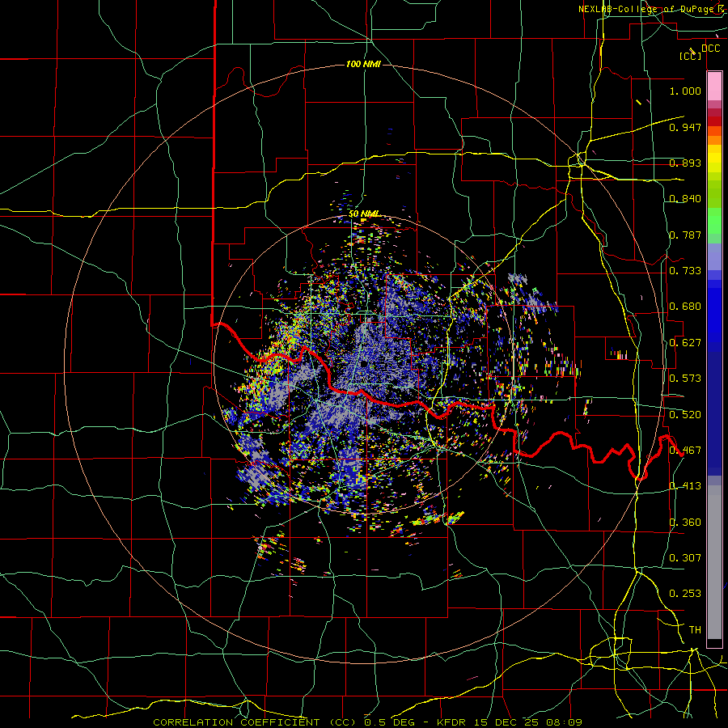
Task: Click the DCC label above the scale
Action: 710,48
